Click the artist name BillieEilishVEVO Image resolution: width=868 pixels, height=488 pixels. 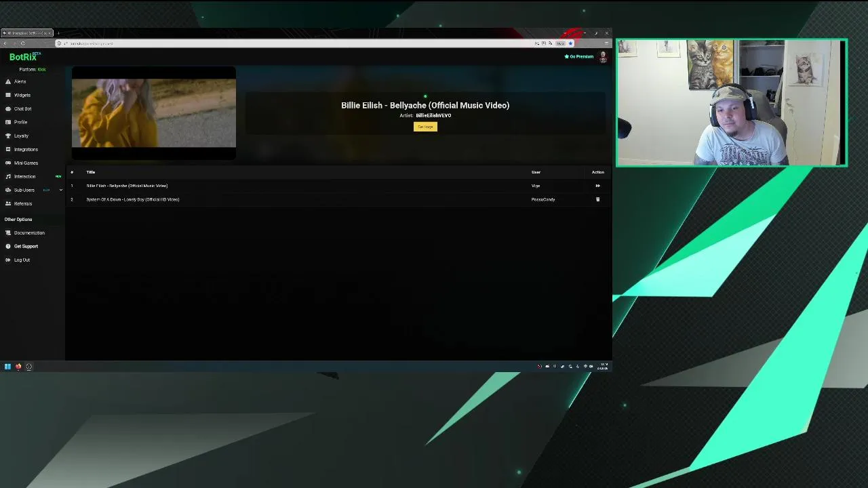coord(433,115)
